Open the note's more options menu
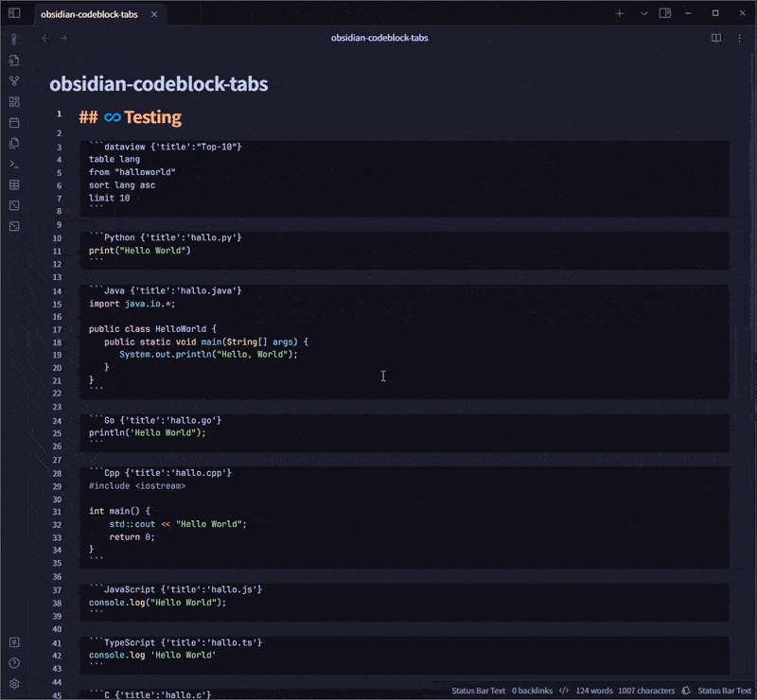Viewport: 757px width, 700px height. (739, 38)
